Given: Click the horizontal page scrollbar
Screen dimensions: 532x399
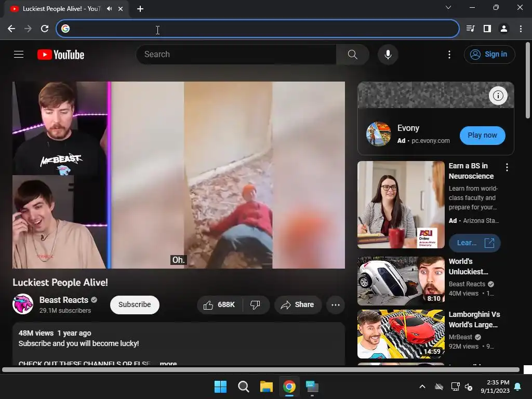Looking at the screenshot, I should pos(261,369).
